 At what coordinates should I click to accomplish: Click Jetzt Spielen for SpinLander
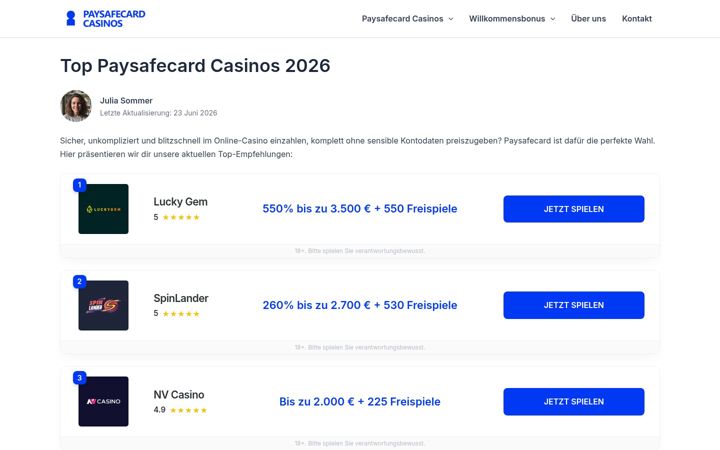point(574,305)
